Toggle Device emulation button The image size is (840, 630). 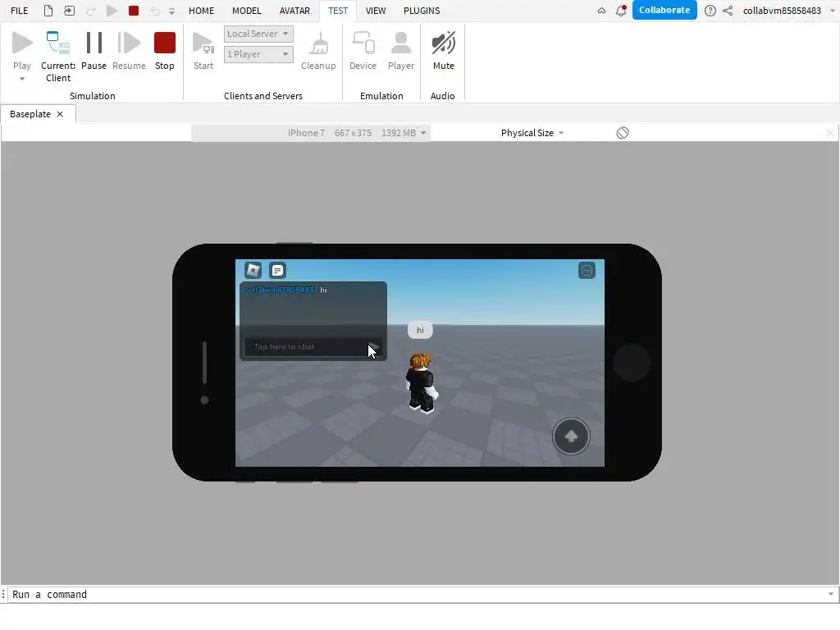(363, 50)
